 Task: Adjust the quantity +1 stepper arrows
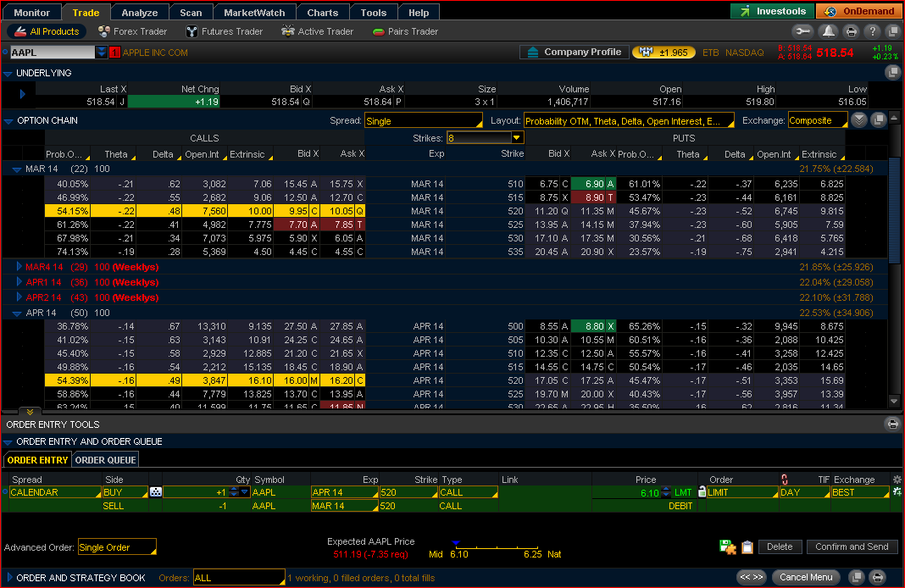point(234,491)
